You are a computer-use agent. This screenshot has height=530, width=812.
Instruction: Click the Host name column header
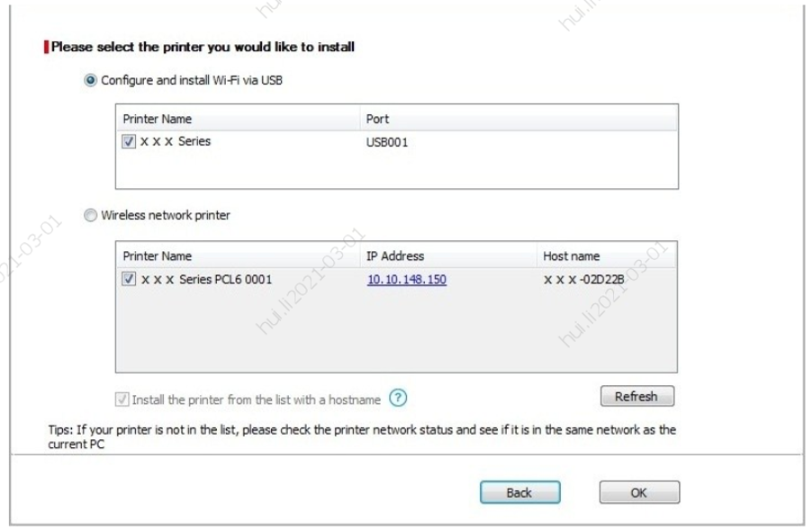click(x=571, y=256)
